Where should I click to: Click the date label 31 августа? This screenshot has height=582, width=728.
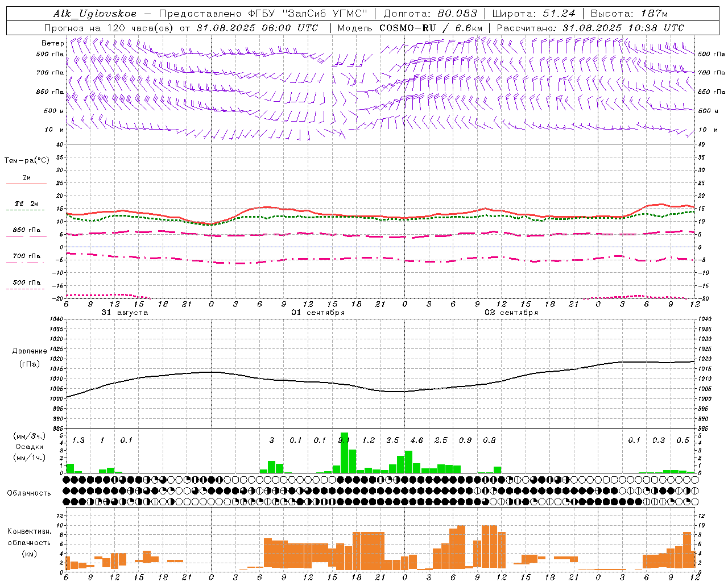coord(125,313)
